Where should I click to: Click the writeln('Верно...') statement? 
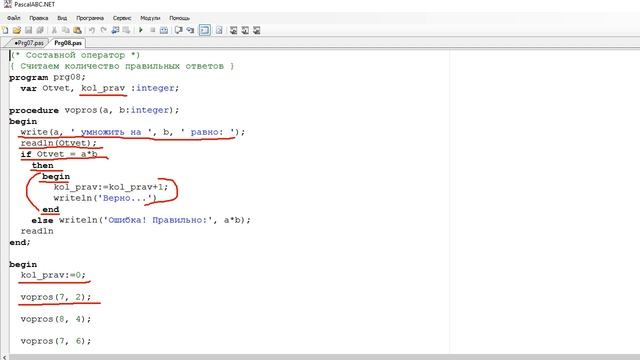tap(105, 198)
